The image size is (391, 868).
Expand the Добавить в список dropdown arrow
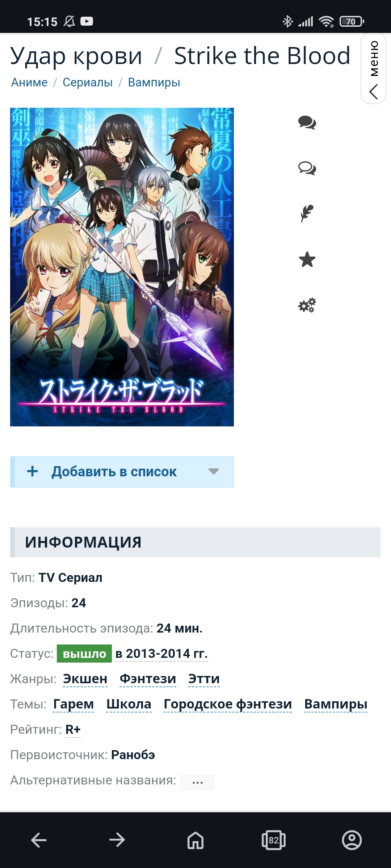coord(214,471)
